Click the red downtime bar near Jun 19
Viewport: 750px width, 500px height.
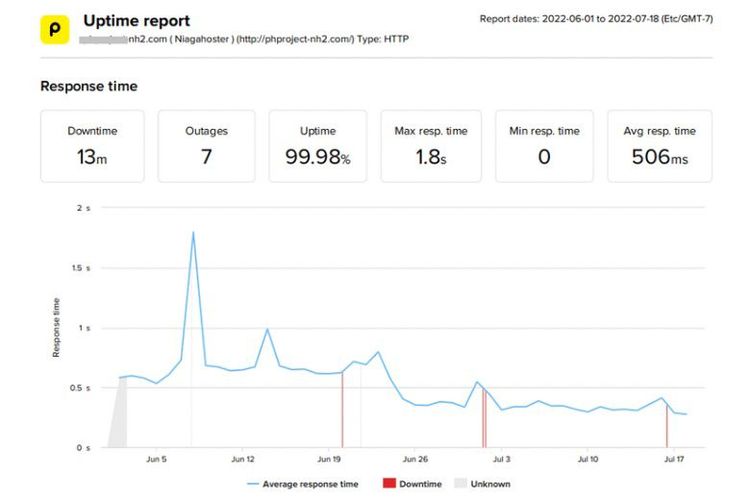pyautogui.click(x=343, y=412)
